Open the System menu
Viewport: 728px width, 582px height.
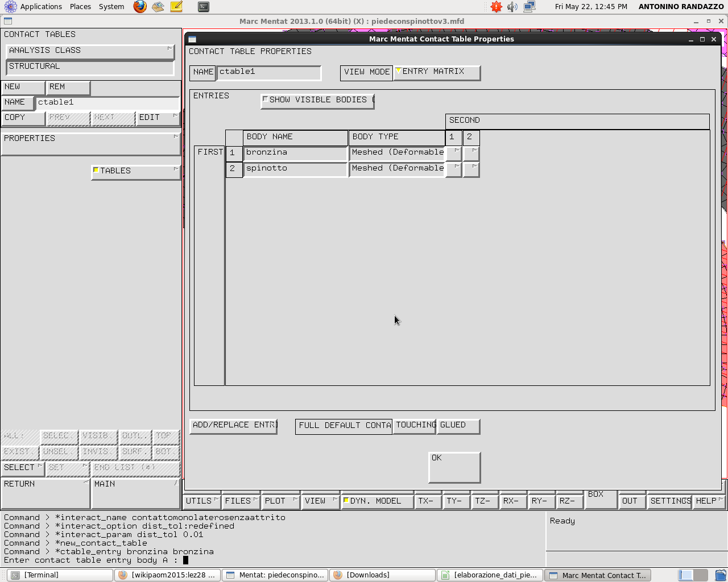pyautogui.click(x=111, y=7)
